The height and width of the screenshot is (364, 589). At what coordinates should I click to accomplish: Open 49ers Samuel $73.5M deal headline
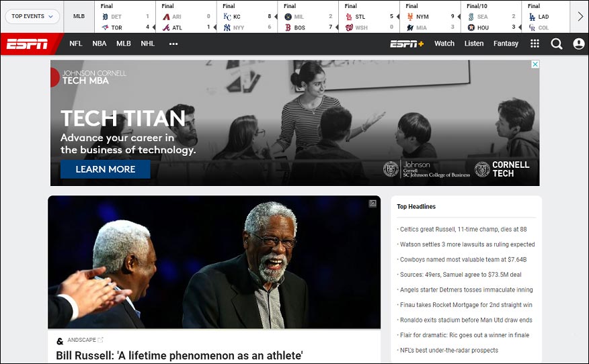point(461,274)
